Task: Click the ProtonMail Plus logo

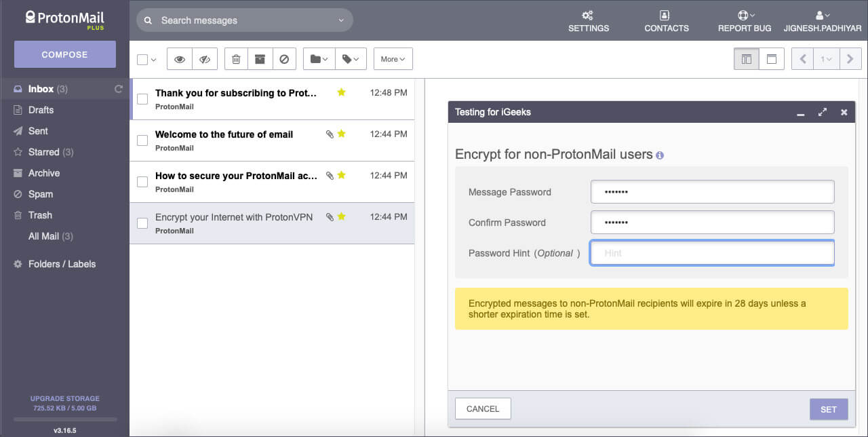Action: click(x=64, y=19)
